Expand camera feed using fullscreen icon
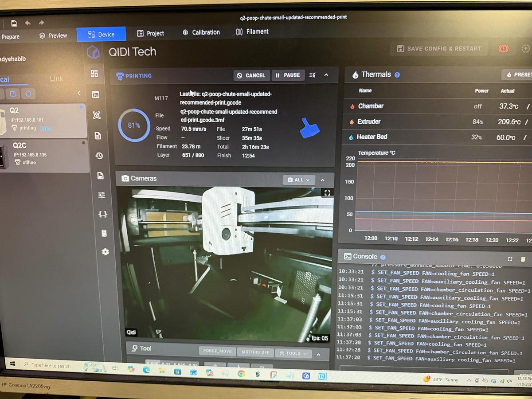 coord(328,193)
